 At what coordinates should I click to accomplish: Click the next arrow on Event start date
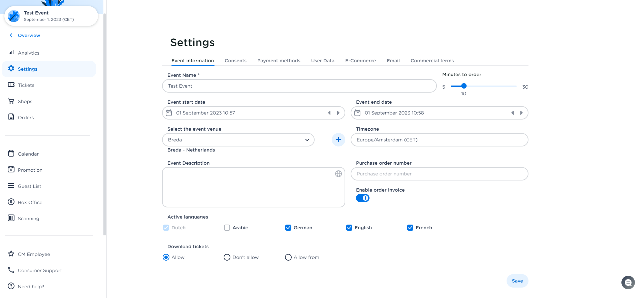click(x=338, y=113)
